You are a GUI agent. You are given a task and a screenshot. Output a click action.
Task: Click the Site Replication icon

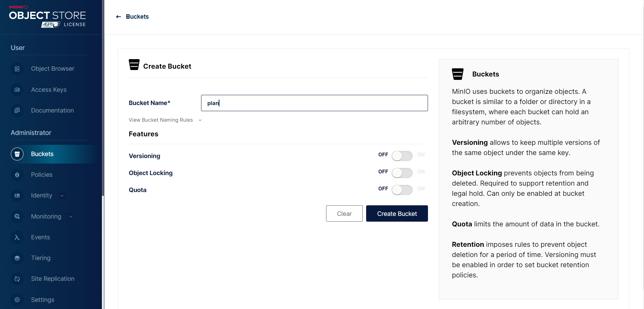[17, 279]
